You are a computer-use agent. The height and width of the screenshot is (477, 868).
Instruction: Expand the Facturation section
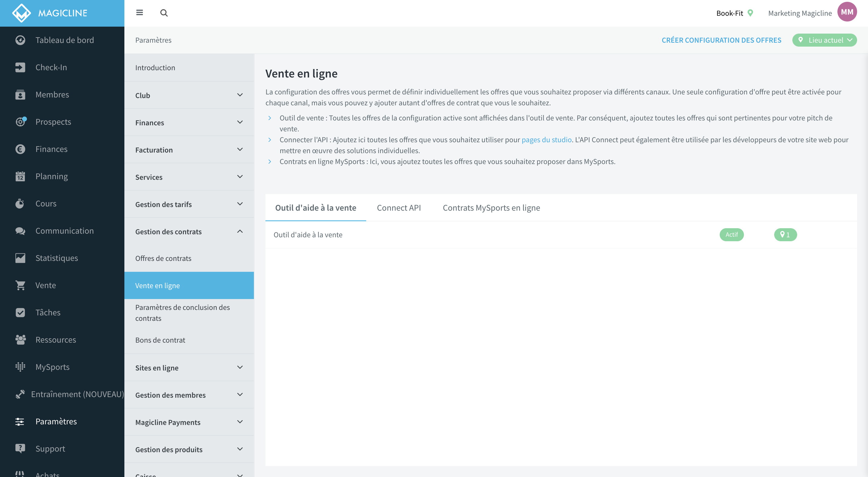pos(189,150)
